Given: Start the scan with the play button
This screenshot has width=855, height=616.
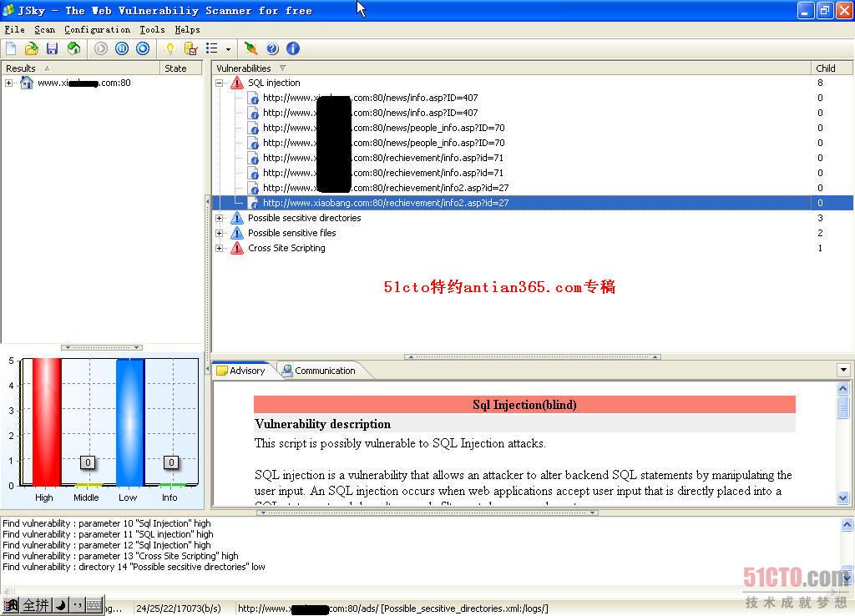Looking at the screenshot, I should 101,49.
